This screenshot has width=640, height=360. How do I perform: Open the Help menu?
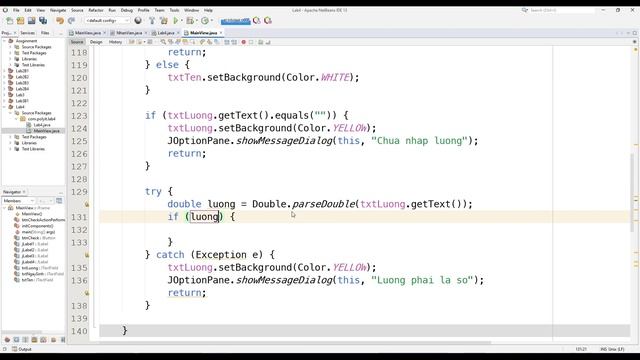click(x=208, y=10)
